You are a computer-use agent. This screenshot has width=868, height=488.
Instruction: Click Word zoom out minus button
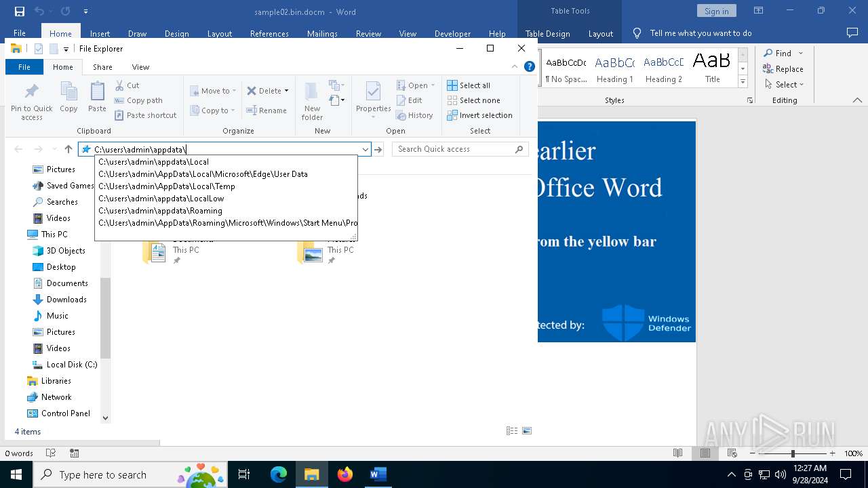pos(753,453)
